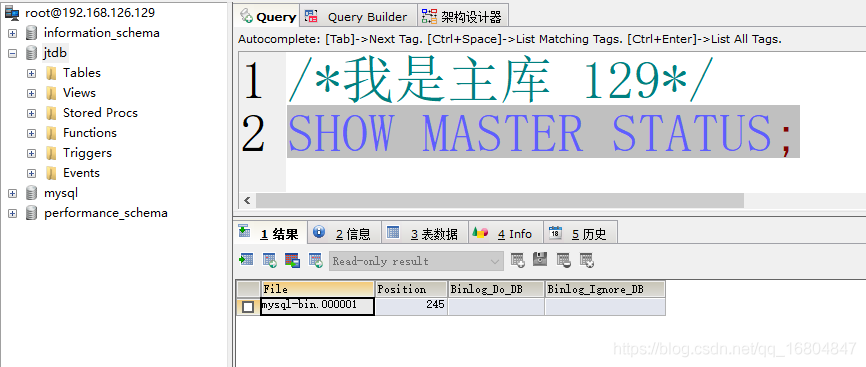Click the comment line 我是主库 129
This screenshot has height=367, width=866.
500,81
